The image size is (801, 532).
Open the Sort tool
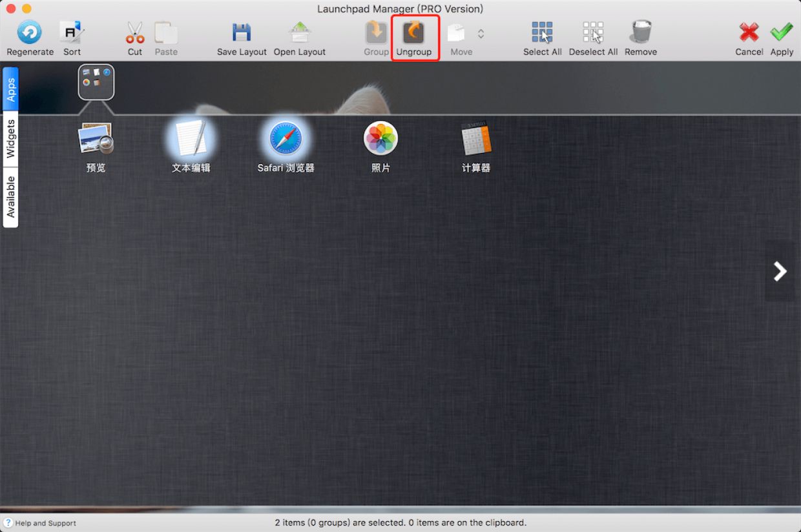(72, 32)
